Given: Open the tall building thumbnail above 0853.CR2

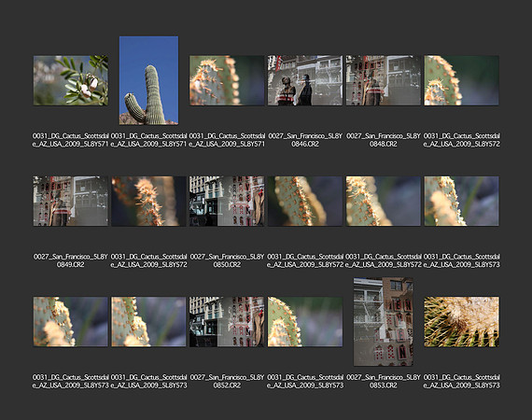Looking at the screenshot, I should (384, 322).
